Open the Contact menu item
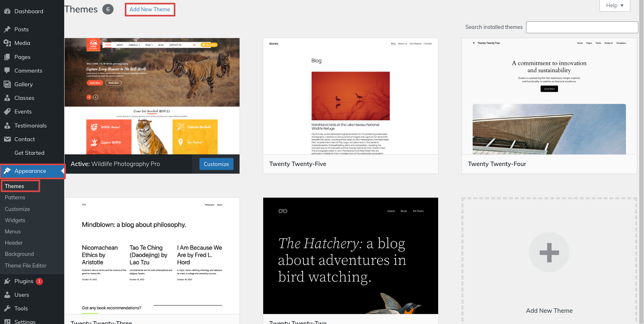This screenshot has height=324, width=644. (x=32, y=139)
